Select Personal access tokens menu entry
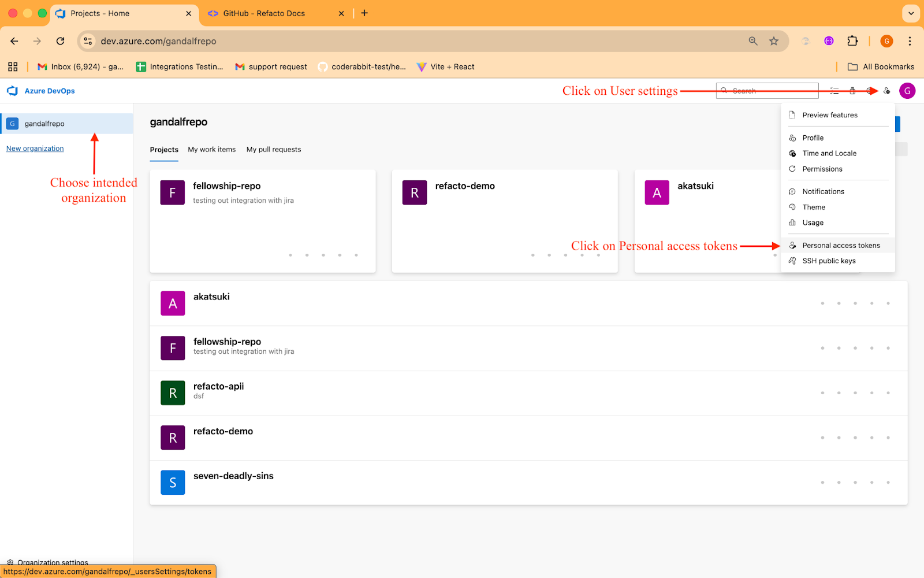The width and height of the screenshot is (924, 578). pyautogui.click(x=838, y=245)
